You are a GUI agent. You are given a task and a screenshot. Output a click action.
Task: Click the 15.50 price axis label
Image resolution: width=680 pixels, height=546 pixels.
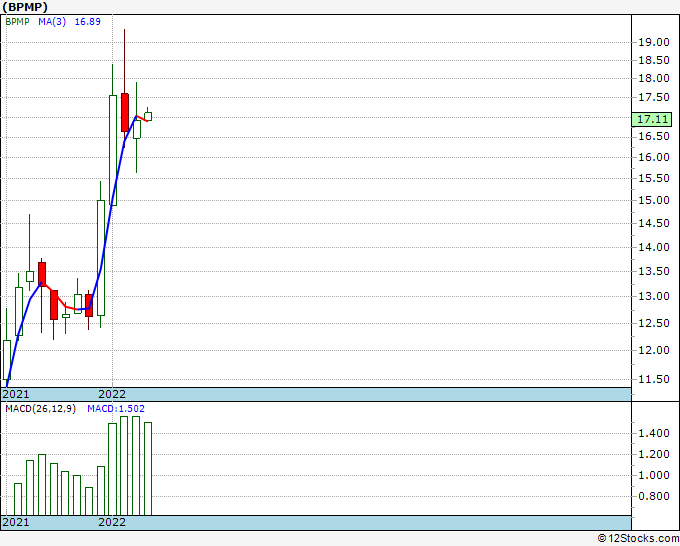point(654,178)
